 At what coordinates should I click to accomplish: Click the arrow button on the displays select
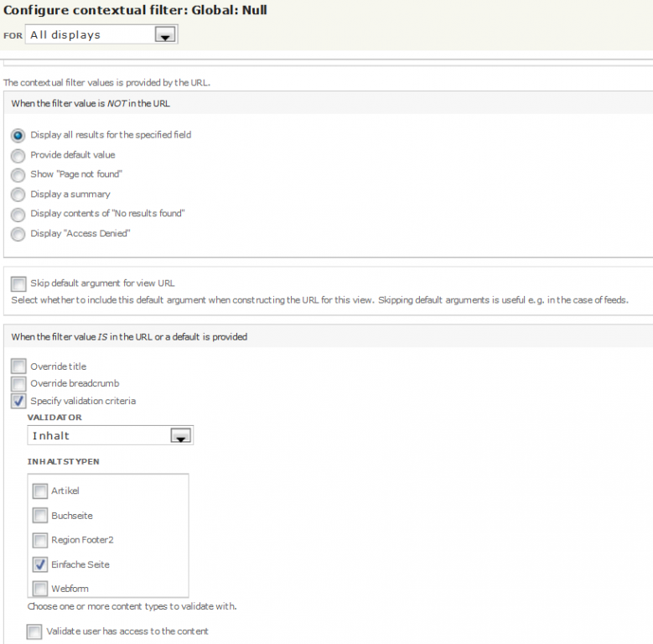(166, 35)
